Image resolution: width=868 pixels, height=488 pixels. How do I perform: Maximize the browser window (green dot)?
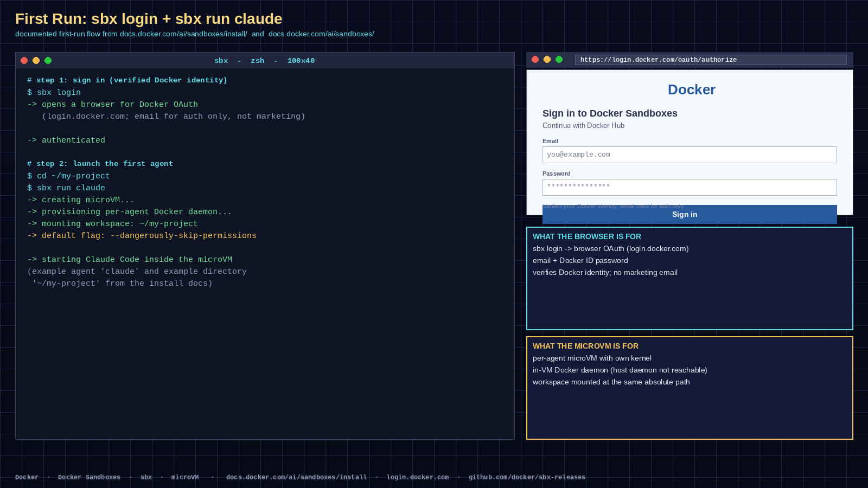tap(559, 59)
